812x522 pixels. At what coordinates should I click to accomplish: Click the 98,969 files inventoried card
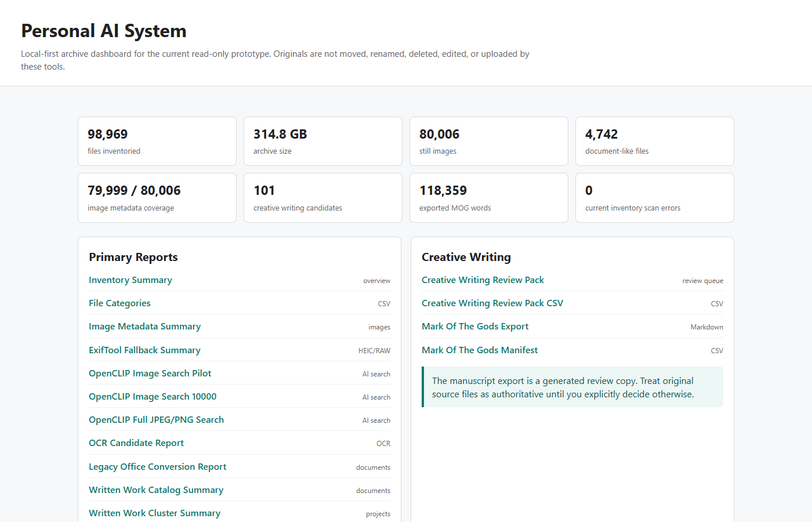click(157, 142)
